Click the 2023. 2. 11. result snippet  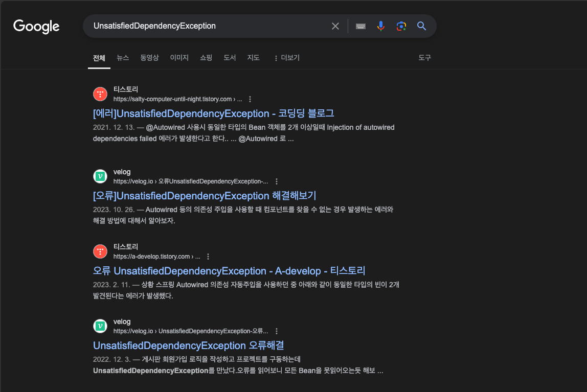pyautogui.click(x=246, y=290)
